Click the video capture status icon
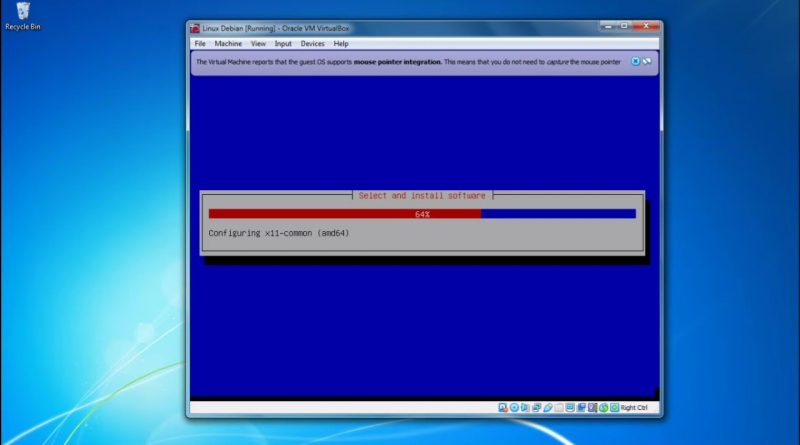Viewport: 800px width, 445px height. [581, 407]
